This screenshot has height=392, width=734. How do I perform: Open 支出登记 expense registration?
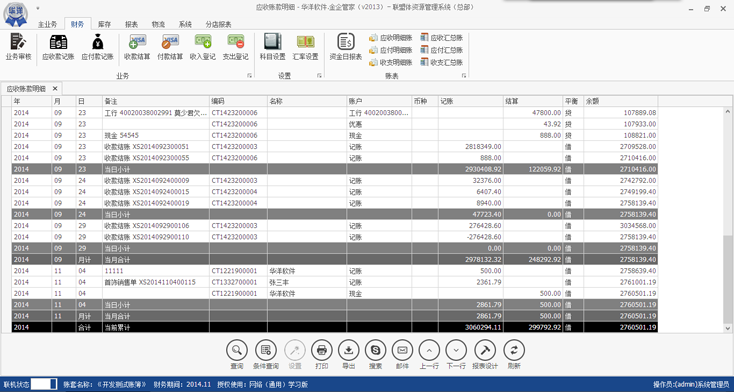235,47
